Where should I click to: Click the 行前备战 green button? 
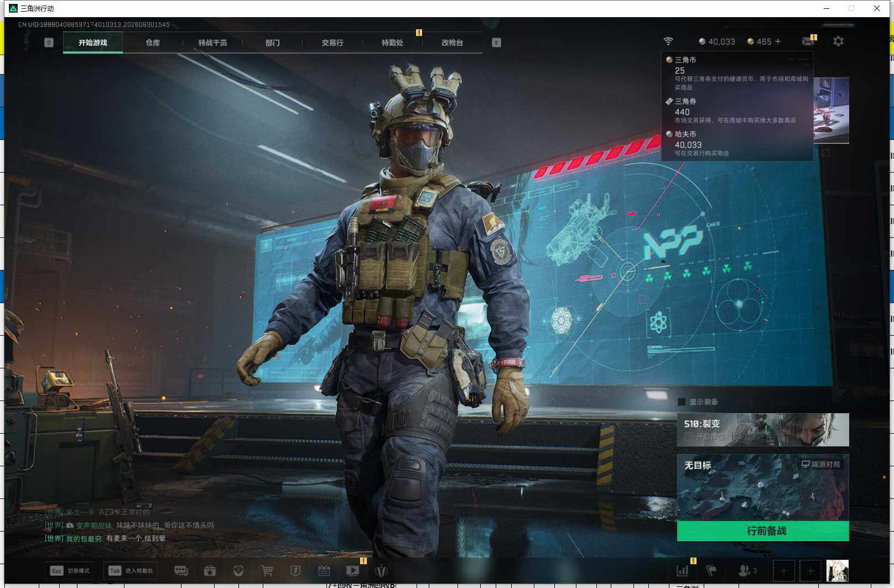763,531
